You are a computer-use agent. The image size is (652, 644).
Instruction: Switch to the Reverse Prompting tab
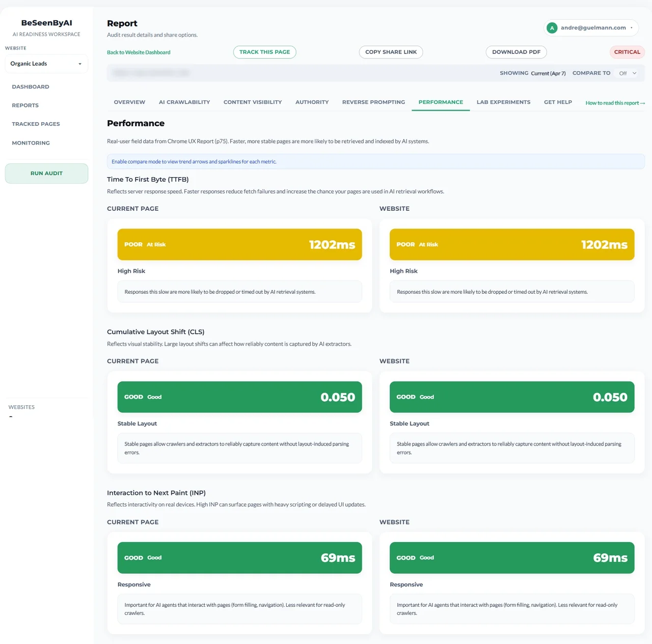point(374,102)
